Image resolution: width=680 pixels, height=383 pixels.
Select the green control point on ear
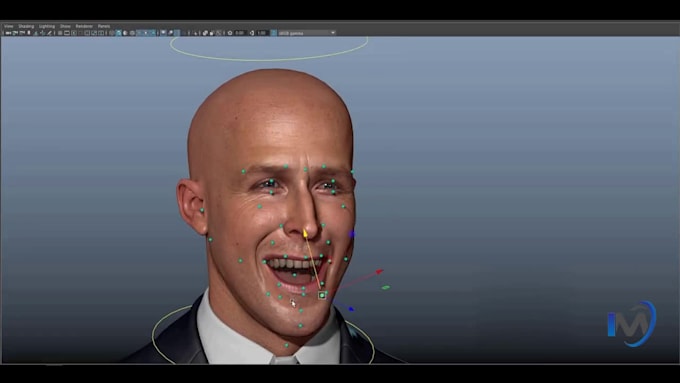202,210
